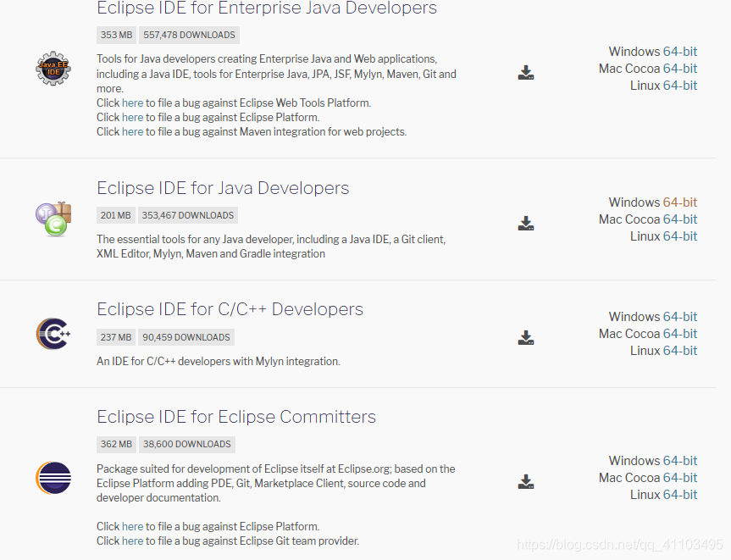Image resolution: width=731 pixels, height=560 pixels.
Task: Click the Eclipse IDE for C/C++ Developers icon
Action: coord(53,334)
